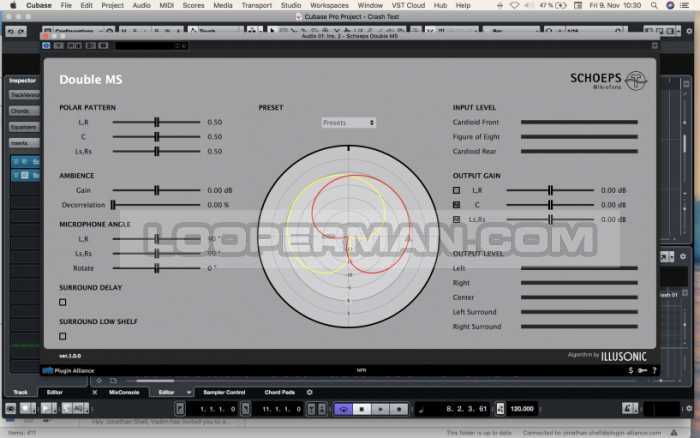
Task: Select the Track tab in lower zone
Action: pos(20,392)
